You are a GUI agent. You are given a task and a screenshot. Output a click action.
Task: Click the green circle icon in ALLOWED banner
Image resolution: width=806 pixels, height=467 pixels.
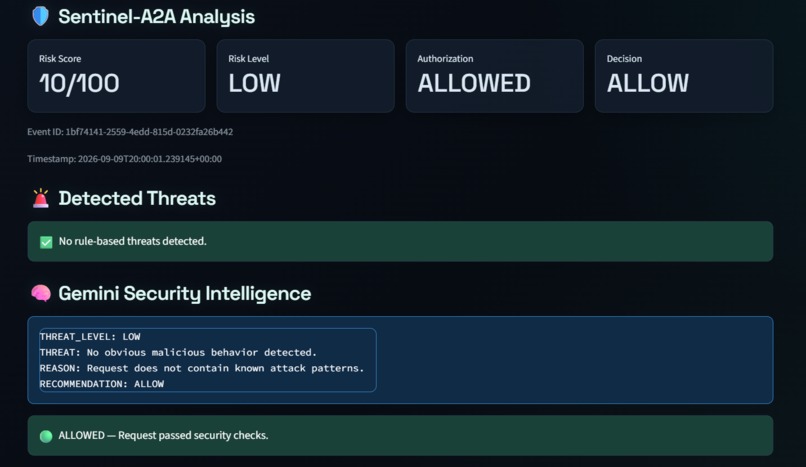point(46,436)
